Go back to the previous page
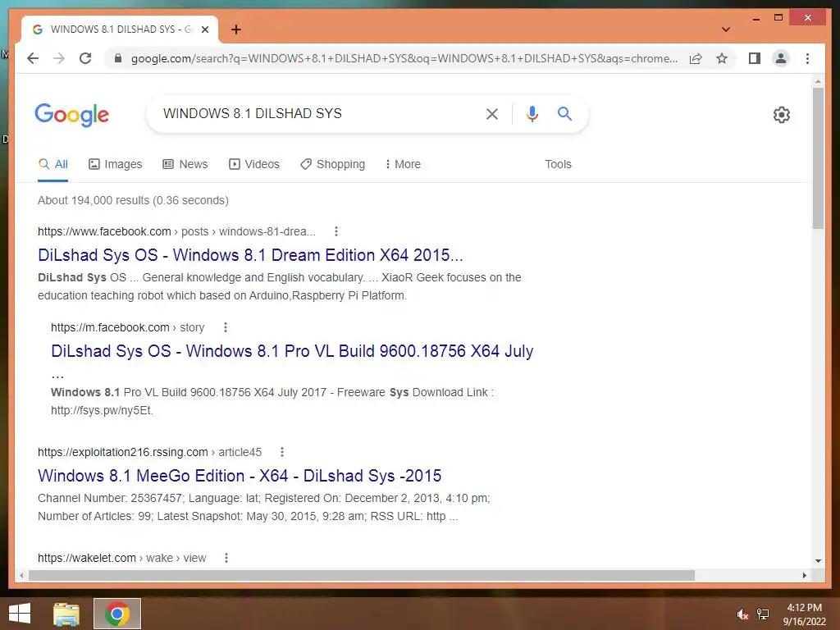Viewport: 840px width, 630px height. point(33,58)
